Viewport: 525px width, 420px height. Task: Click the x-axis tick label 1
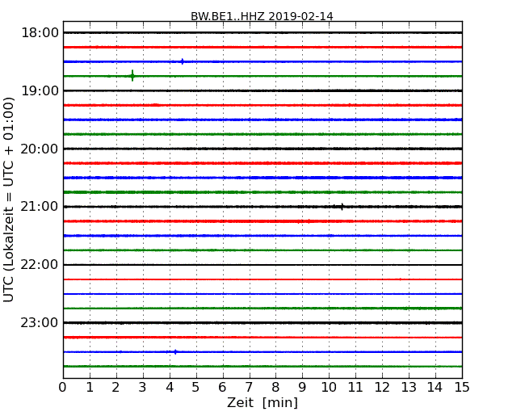[90, 387]
